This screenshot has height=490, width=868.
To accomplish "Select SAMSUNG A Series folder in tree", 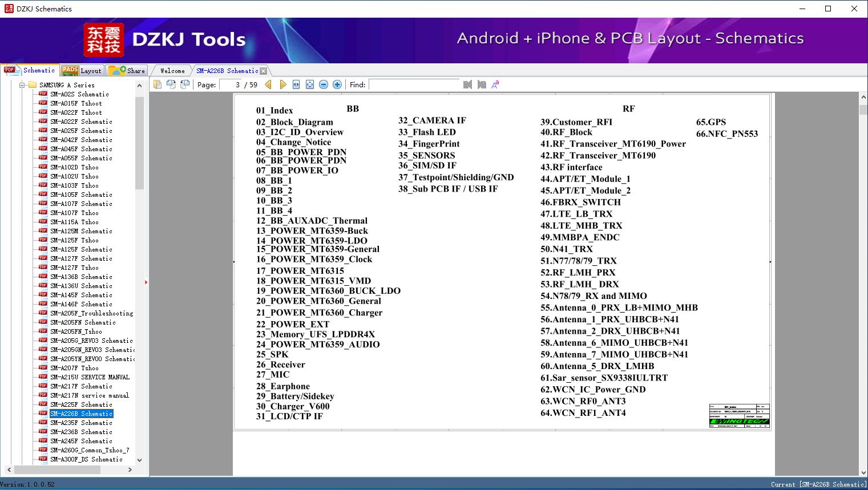I will click(67, 85).
